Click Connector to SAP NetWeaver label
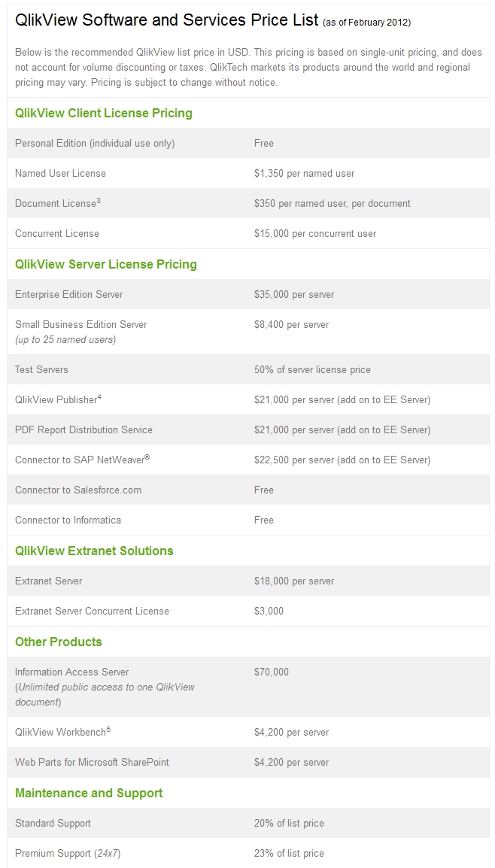 click(83, 460)
